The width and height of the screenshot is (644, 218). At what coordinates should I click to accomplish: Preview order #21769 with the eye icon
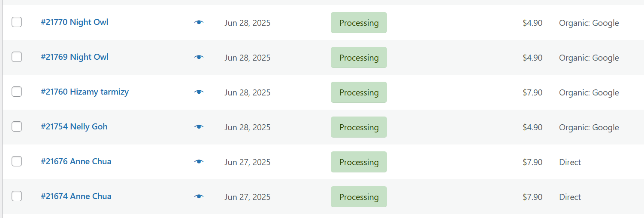point(199,57)
